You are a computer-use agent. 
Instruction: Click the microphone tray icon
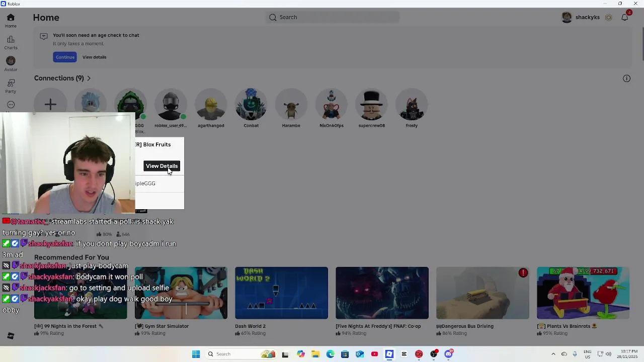(575, 354)
